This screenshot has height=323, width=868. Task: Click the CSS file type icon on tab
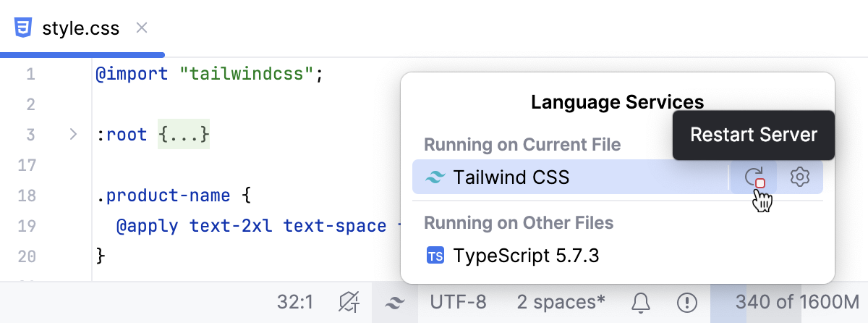(x=24, y=28)
